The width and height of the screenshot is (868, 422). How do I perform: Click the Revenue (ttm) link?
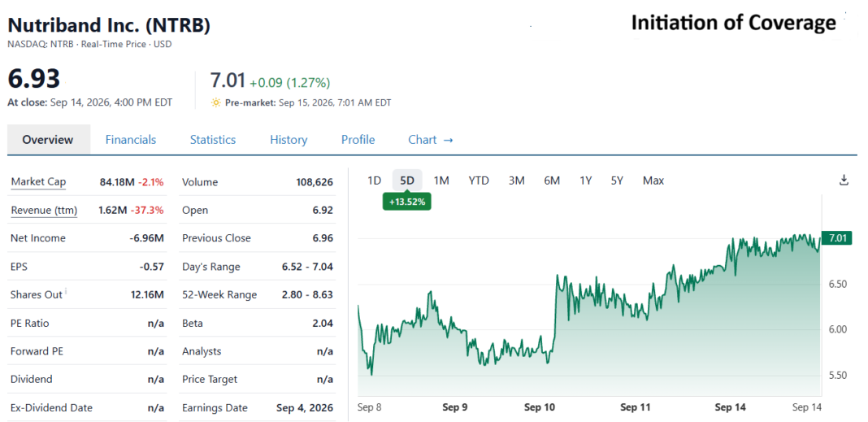tap(44, 211)
